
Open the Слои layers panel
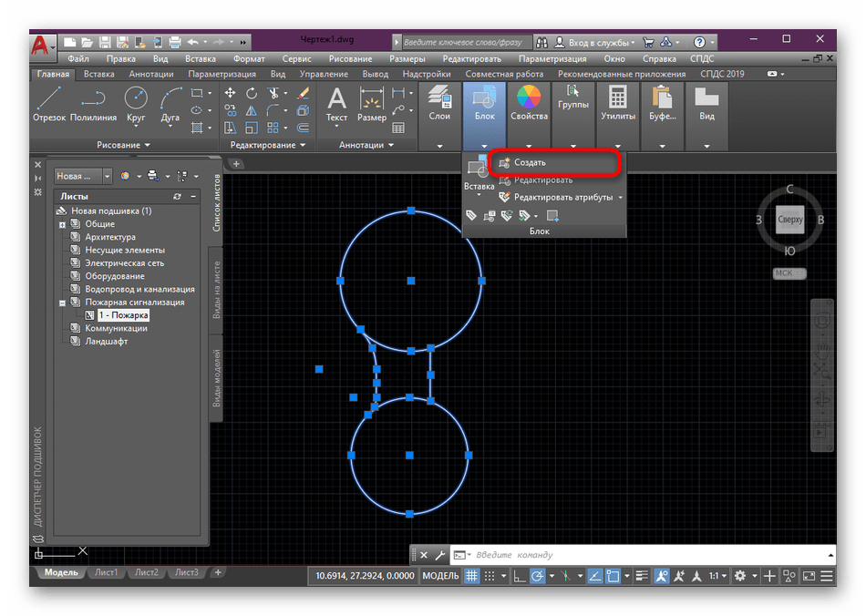coord(439,103)
